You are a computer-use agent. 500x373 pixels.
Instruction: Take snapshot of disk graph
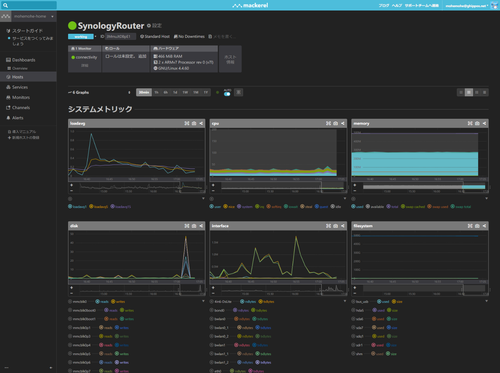pos(194,226)
